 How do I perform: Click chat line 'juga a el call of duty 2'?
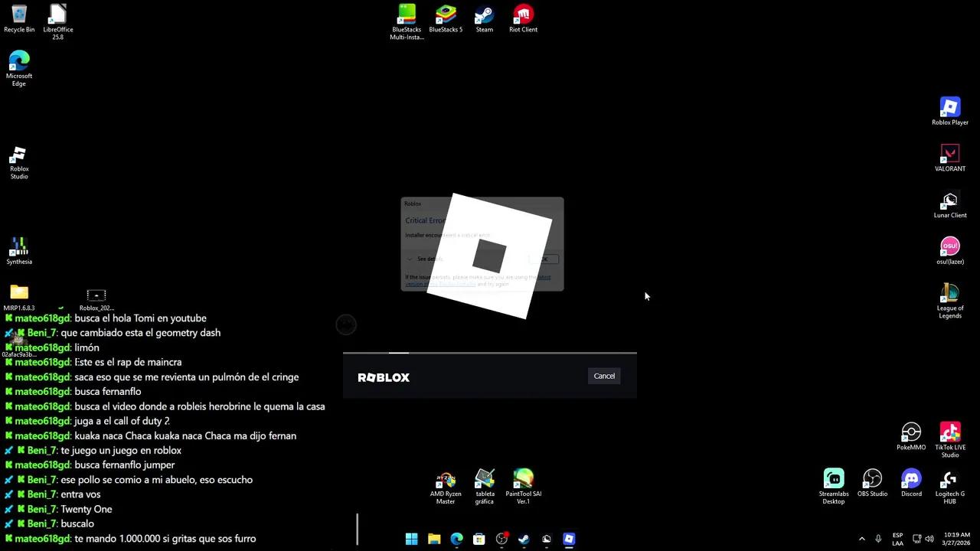pos(122,421)
